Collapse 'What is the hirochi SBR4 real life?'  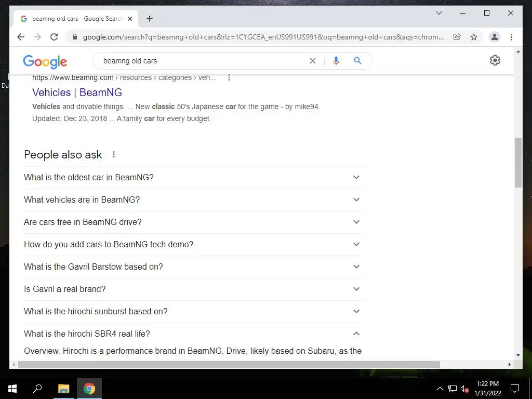[x=192, y=334]
